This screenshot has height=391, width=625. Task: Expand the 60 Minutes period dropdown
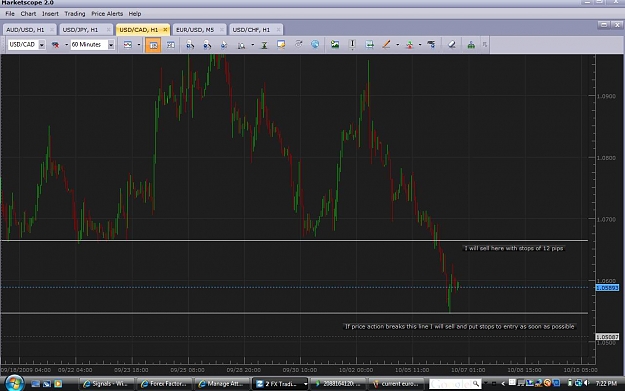click(x=111, y=45)
